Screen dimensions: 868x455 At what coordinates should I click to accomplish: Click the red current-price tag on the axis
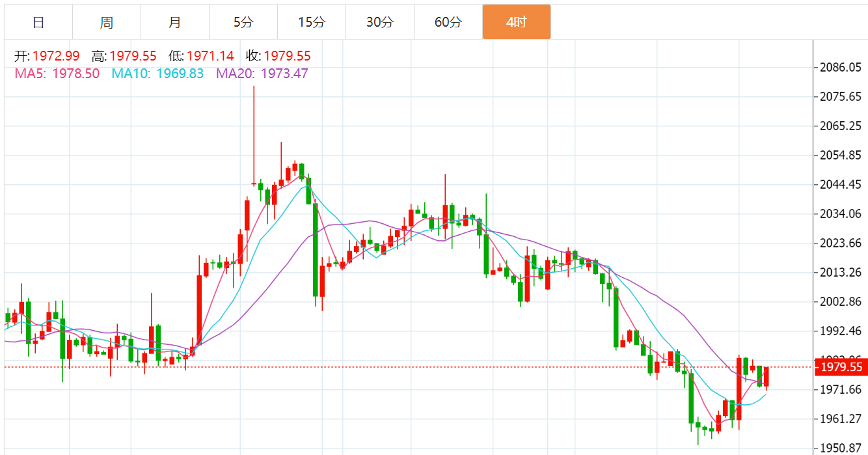pos(841,368)
